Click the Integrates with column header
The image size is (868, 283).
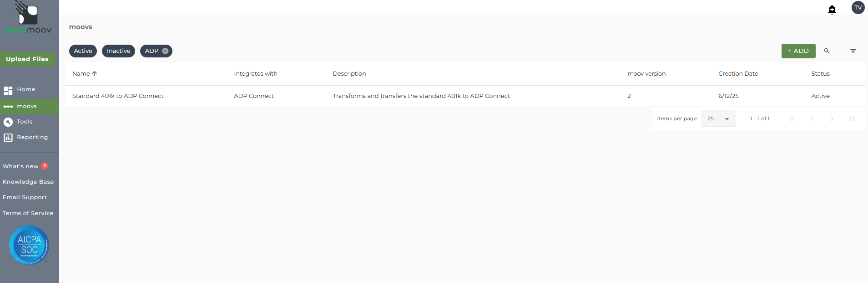pos(256,74)
